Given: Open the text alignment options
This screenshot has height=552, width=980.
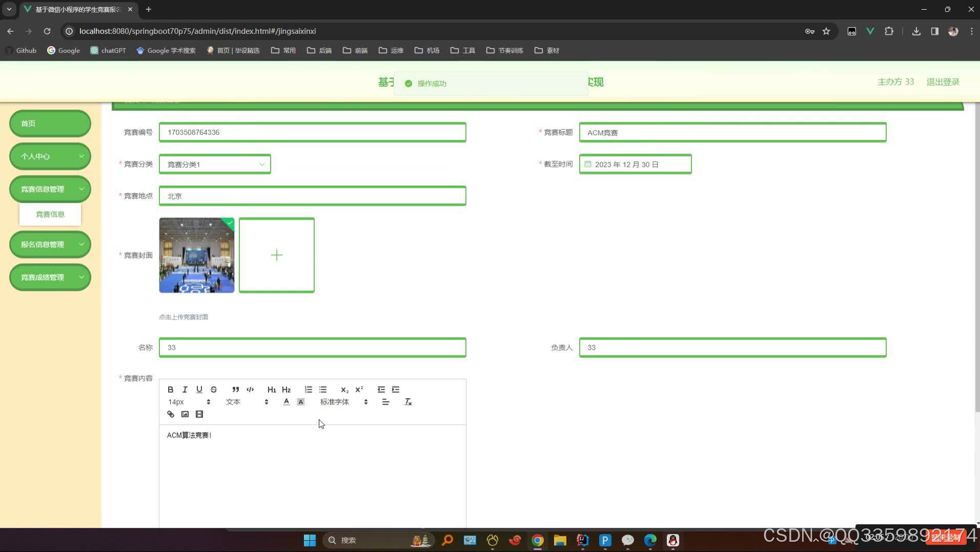Looking at the screenshot, I should (x=385, y=402).
